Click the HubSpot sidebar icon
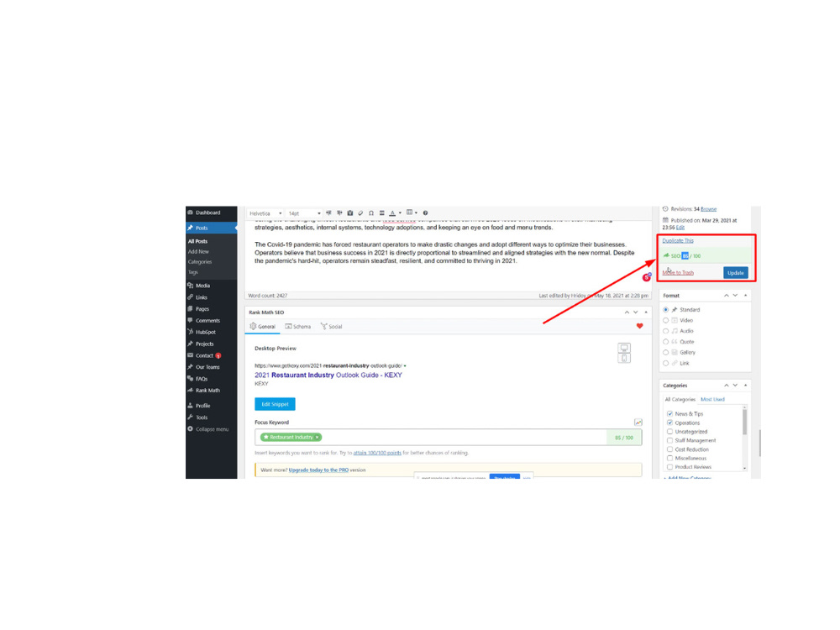The image size is (840, 630). point(190,332)
